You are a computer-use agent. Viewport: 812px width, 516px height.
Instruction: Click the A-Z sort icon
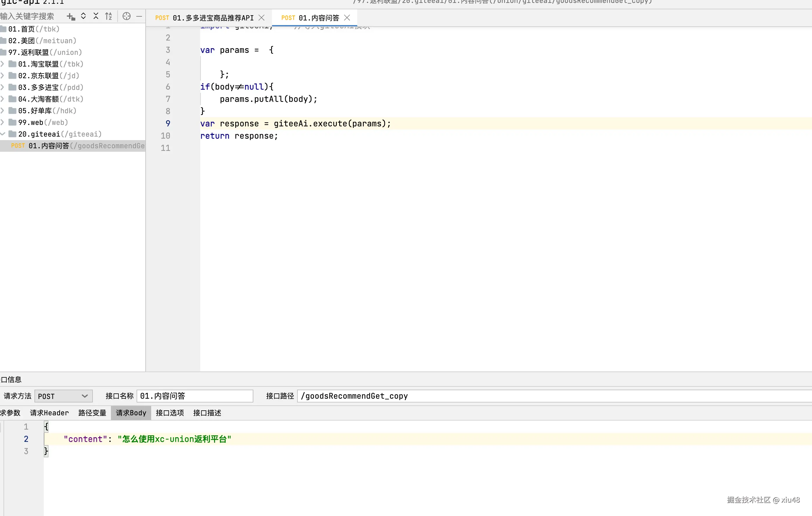tap(108, 16)
